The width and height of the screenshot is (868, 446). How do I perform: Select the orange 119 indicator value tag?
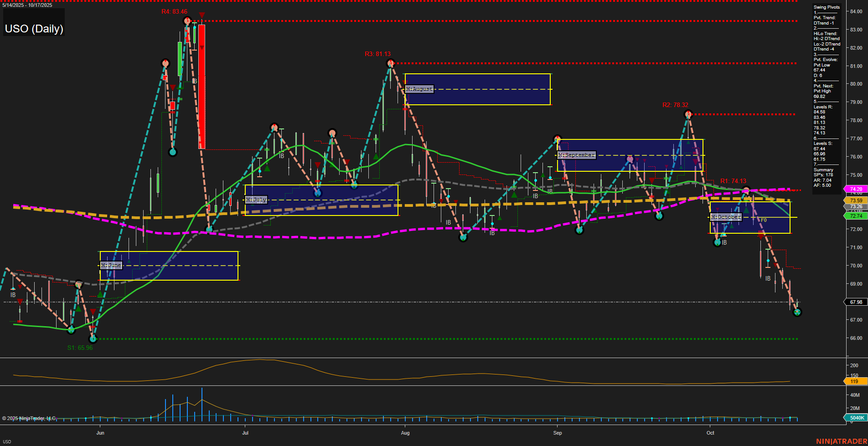click(x=854, y=381)
